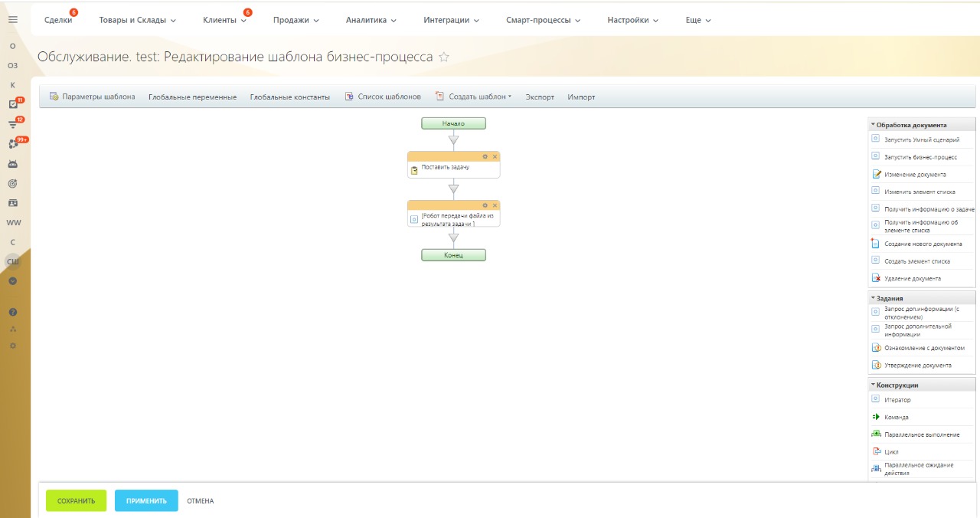Expand the Еще menu
The image size is (980, 518).
pos(698,20)
